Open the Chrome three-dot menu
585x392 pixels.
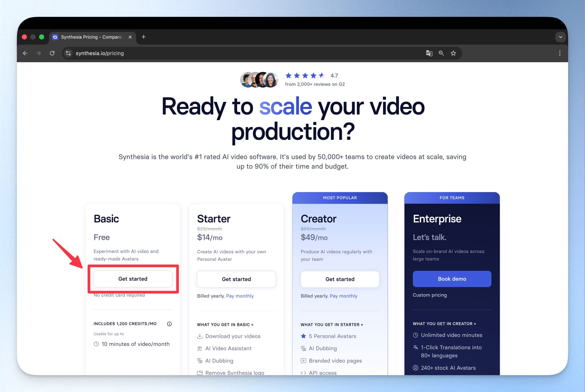[x=559, y=53]
